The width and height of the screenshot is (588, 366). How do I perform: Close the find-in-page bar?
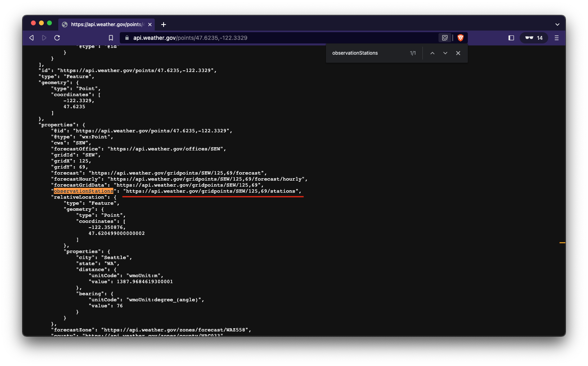pos(458,53)
